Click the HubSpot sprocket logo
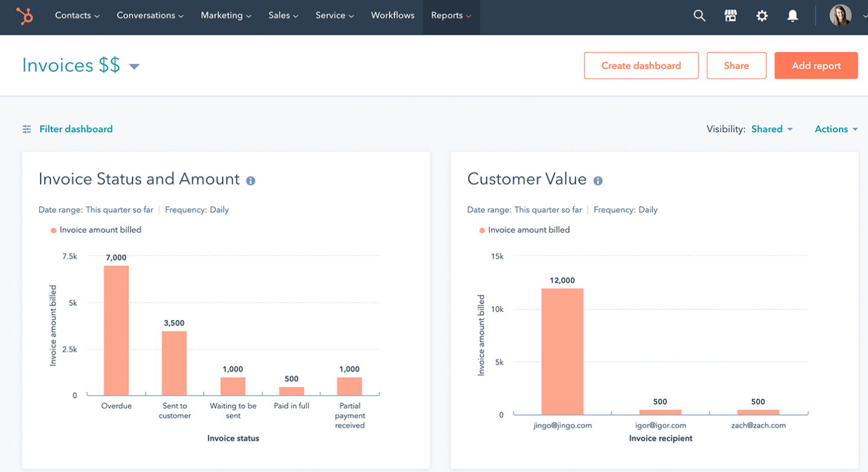The height and width of the screenshot is (472, 868). tap(24, 16)
